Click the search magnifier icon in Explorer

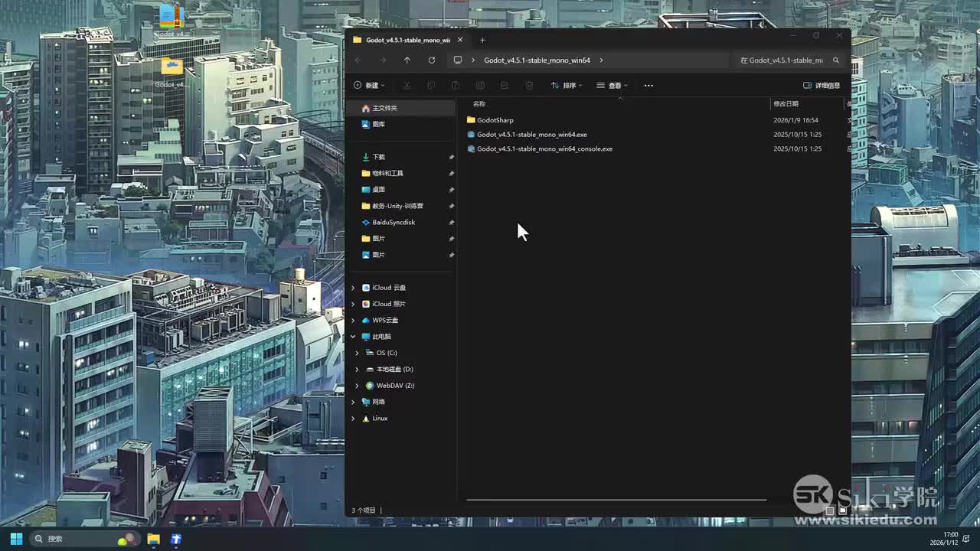click(x=836, y=60)
